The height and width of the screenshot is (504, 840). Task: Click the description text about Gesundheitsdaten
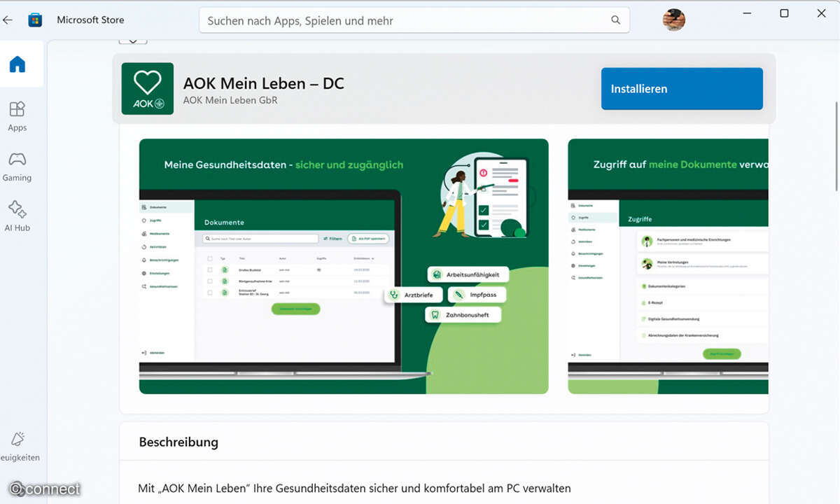(x=354, y=488)
